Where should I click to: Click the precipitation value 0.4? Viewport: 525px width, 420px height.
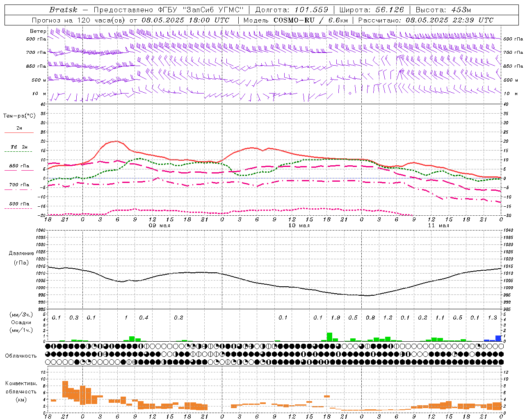pyautogui.click(x=144, y=318)
